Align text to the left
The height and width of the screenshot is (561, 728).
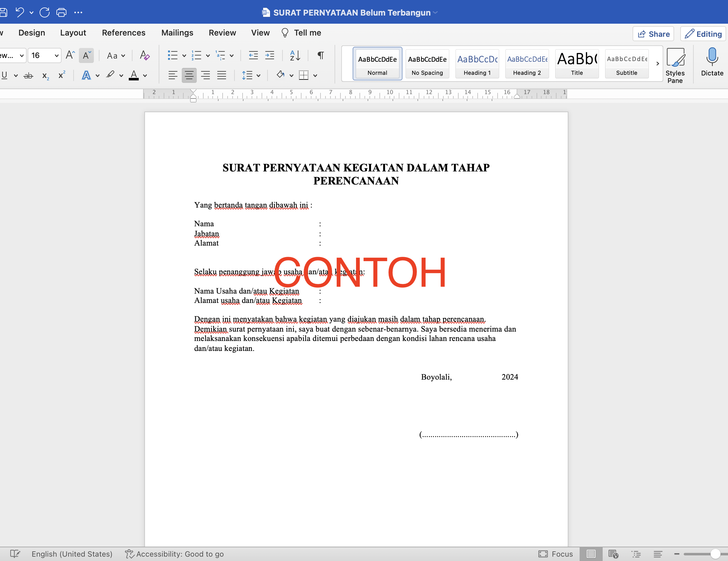click(173, 75)
